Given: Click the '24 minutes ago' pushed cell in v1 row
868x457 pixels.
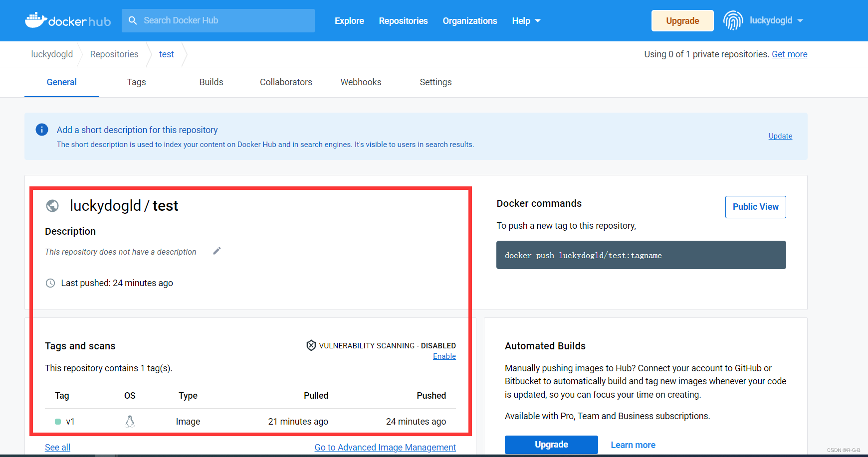Looking at the screenshot, I should pos(416,422).
